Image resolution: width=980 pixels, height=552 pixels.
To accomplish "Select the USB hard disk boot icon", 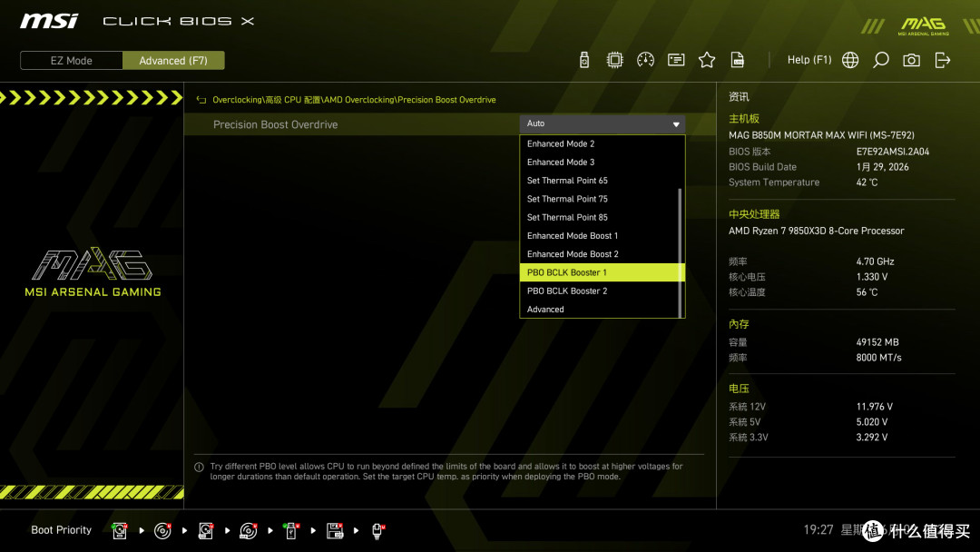I will [x=206, y=531].
